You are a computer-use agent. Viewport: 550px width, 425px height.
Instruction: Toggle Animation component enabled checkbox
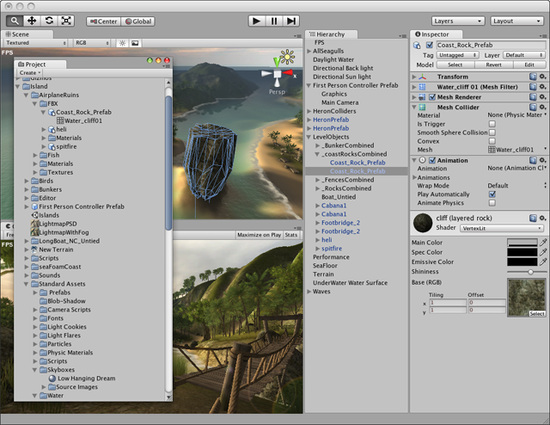pyautogui.click(x=432, y=160)
